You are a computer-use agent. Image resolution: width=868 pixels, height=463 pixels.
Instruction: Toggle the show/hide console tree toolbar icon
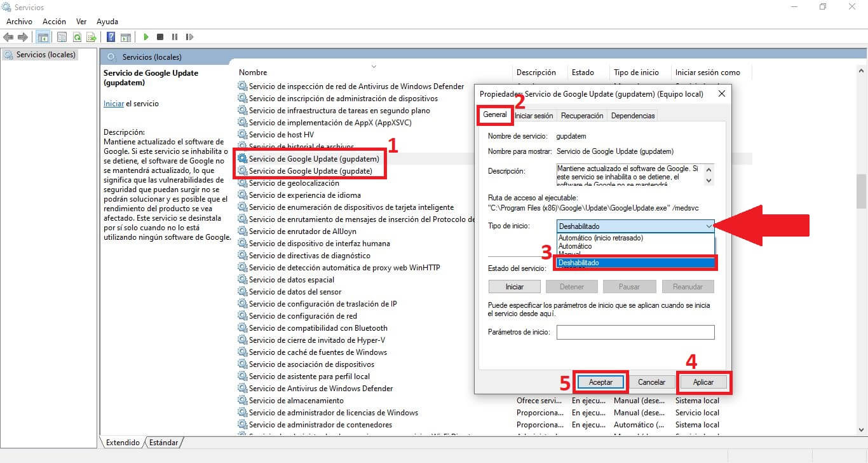[x=43, y=37]
